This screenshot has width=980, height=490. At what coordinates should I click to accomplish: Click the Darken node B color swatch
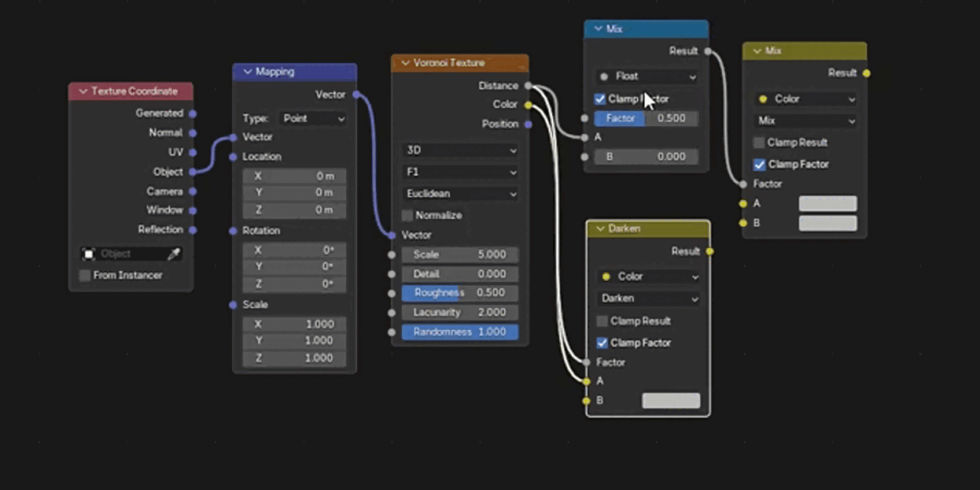[x=671, y=400]
